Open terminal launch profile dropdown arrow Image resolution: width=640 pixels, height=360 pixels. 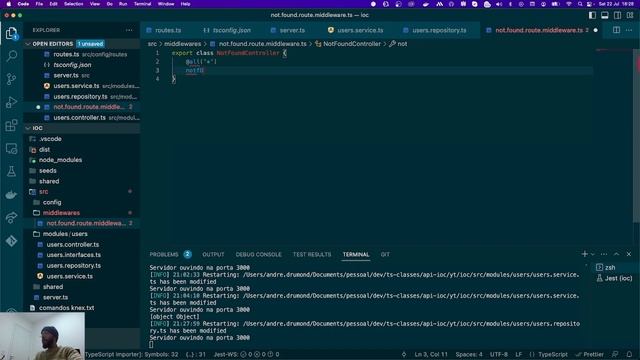(593, 254)
